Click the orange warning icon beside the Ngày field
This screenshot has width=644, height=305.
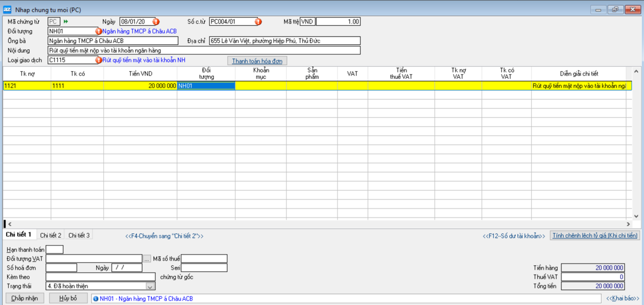(x=156, y=22)
